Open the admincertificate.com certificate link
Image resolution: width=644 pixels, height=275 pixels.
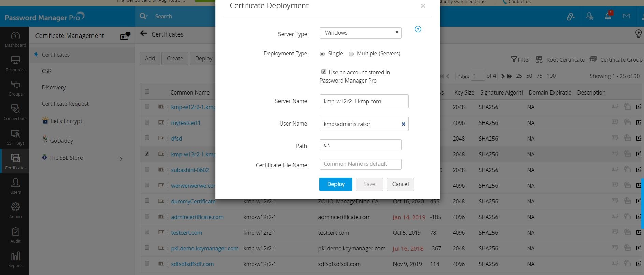[x=197, y=217]
